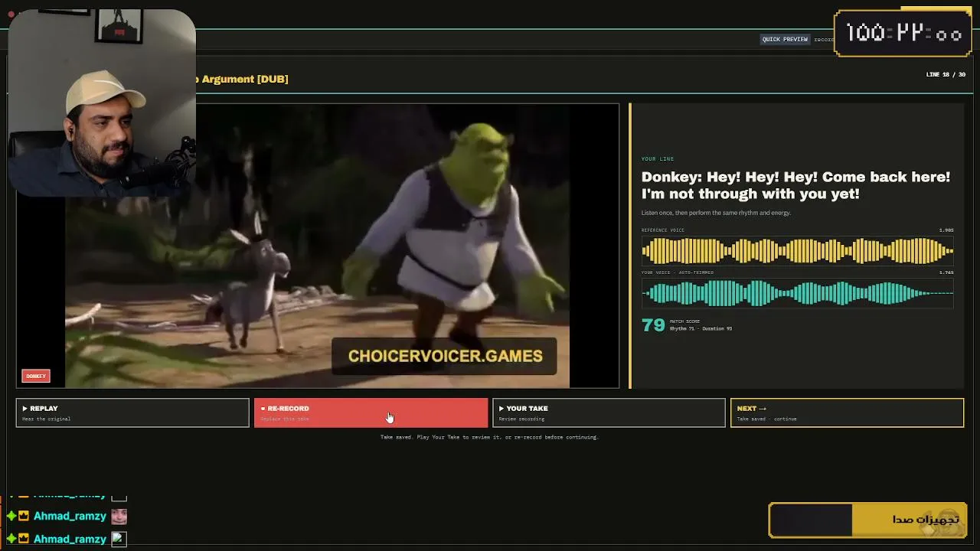The image size is (980, 551).
Task: Click the Donkey dialogue line text
Action: coord(795,185)
